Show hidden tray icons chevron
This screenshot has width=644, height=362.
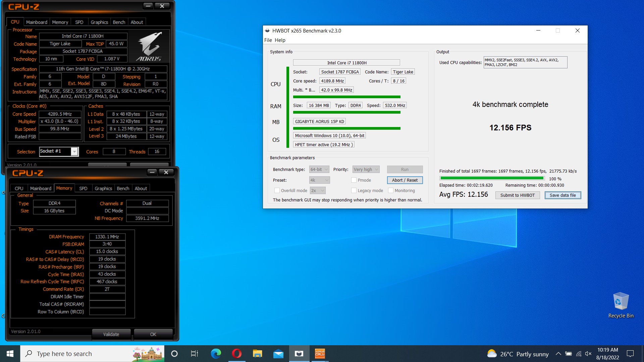click(558, 354)
